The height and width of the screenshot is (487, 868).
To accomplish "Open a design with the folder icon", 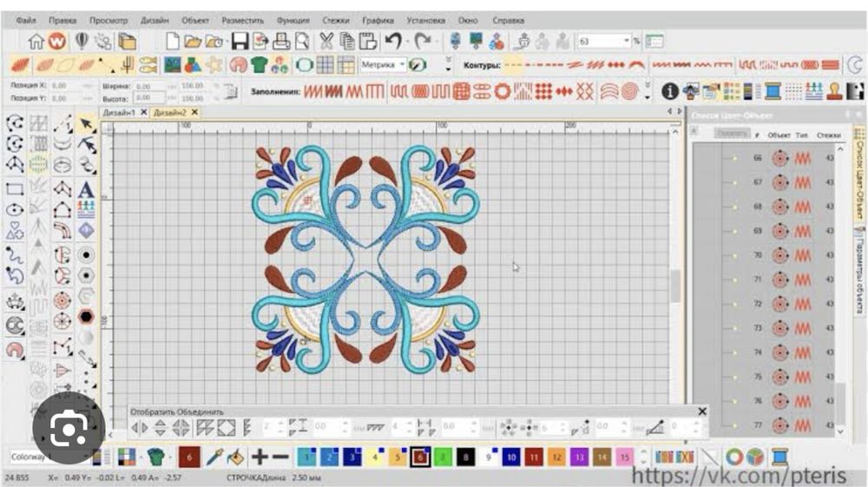I will coord(192,42).
